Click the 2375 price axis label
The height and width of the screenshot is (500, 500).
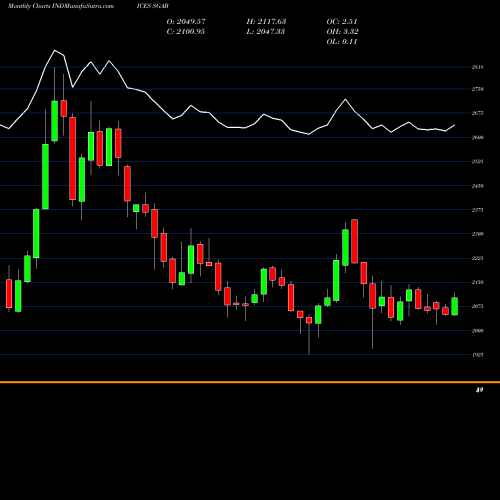pos(478,210)
